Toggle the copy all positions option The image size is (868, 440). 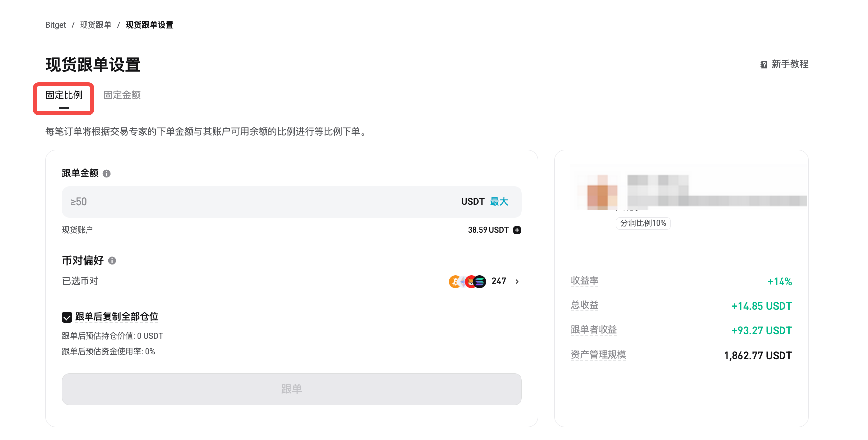pyautogui.click(x=66, y=317)
